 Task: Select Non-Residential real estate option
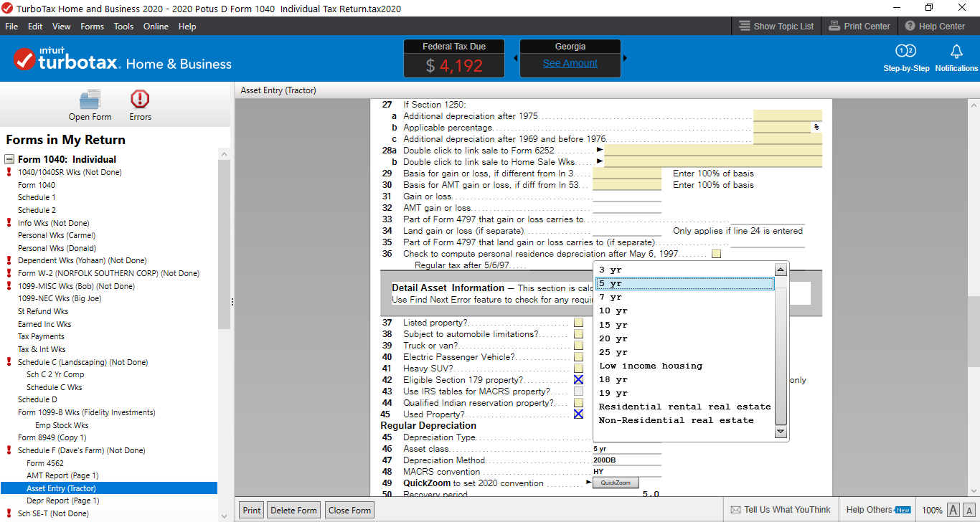tap(685, 420)
